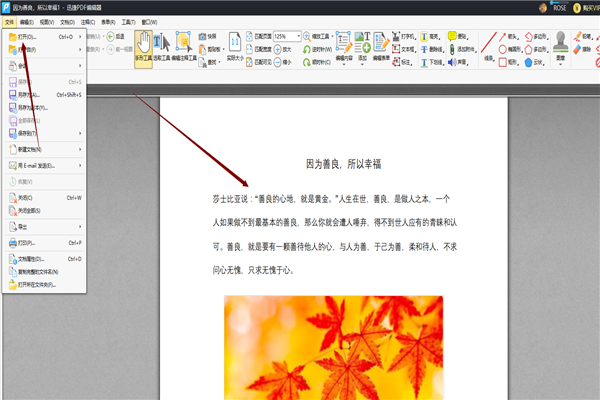This screenshot has height=400, width=600.
Task: Choose Send by E-mail menu entry
Action: (45, 166)
